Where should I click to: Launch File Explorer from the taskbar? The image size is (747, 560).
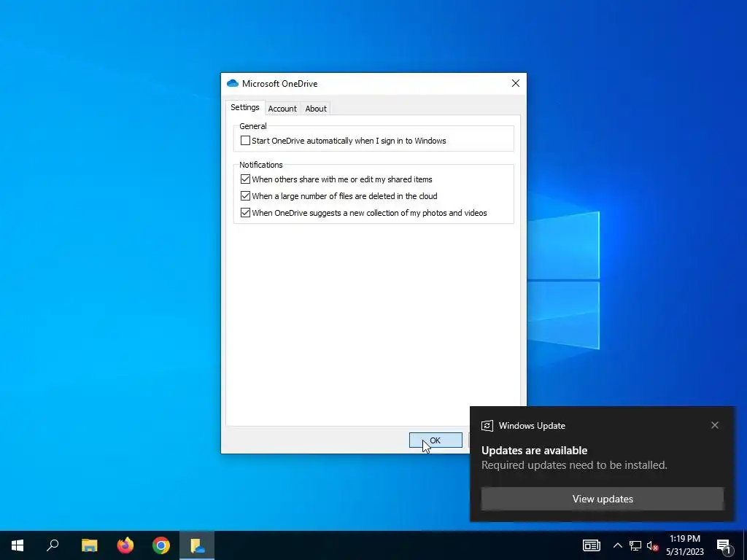click(x=89, y=545)
